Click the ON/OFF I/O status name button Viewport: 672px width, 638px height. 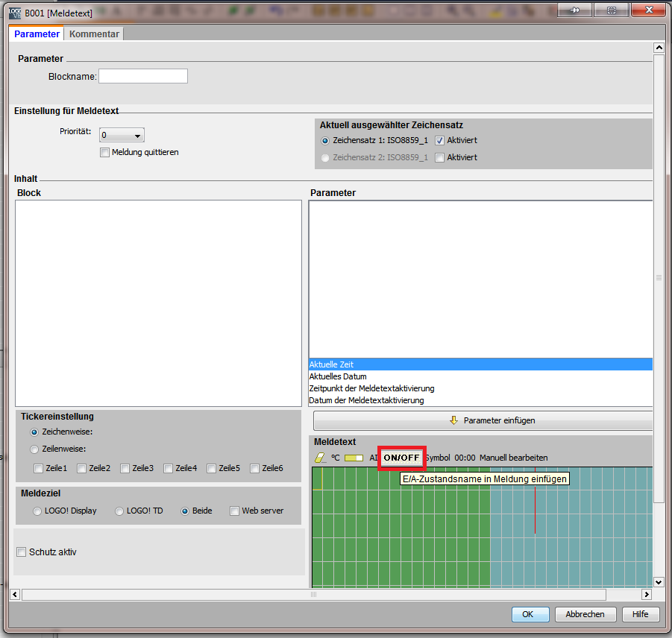[401, 457]
